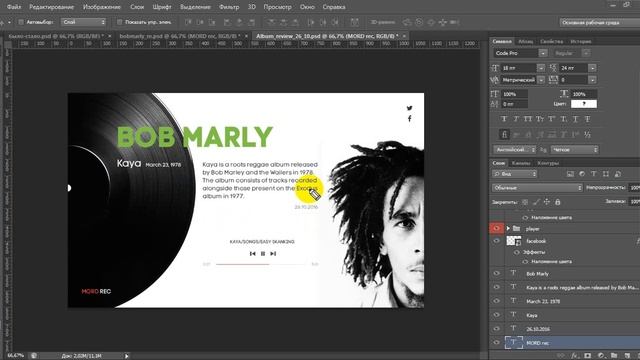Viewport: 640px width, 360px height.
Task: Click the previous track icon in the player
Action: point(252,254)
